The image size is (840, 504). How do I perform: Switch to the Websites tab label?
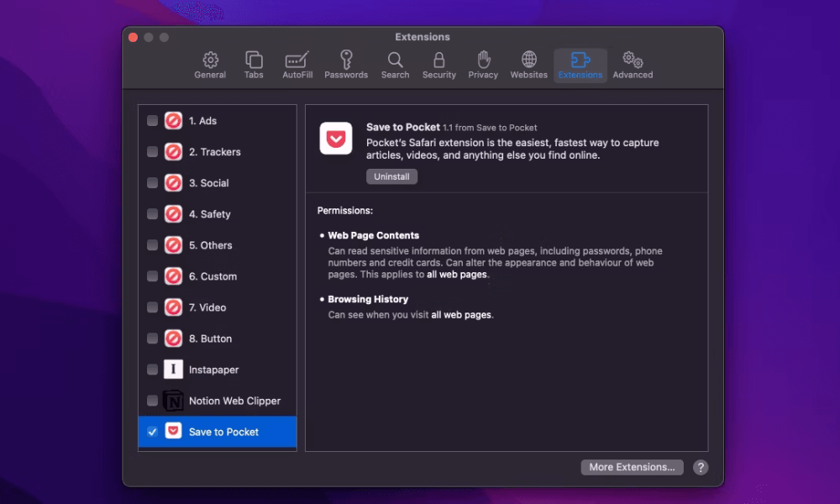528,75
